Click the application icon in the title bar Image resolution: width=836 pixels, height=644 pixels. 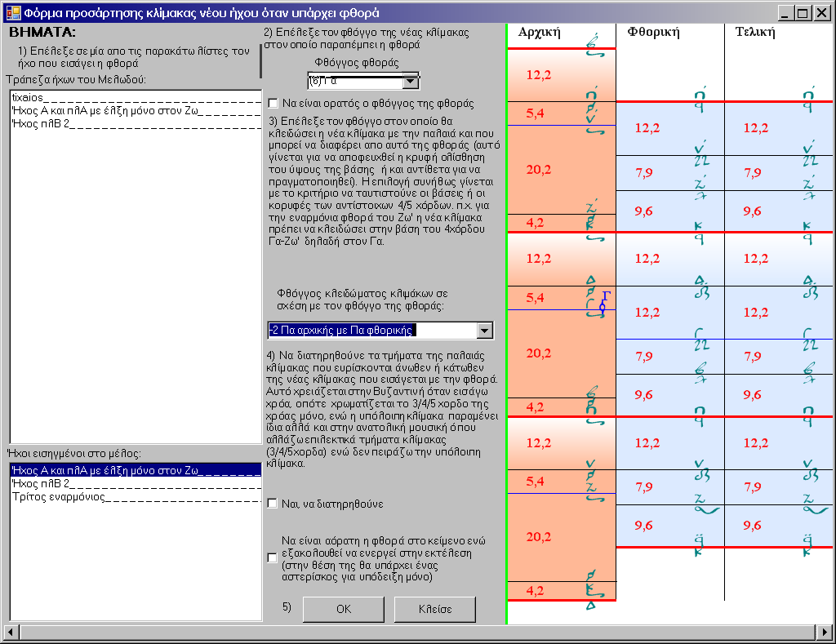tap(12, 13)
